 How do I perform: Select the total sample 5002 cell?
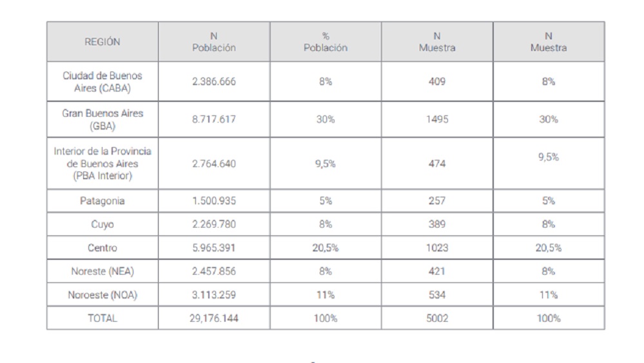click(437, 319)
